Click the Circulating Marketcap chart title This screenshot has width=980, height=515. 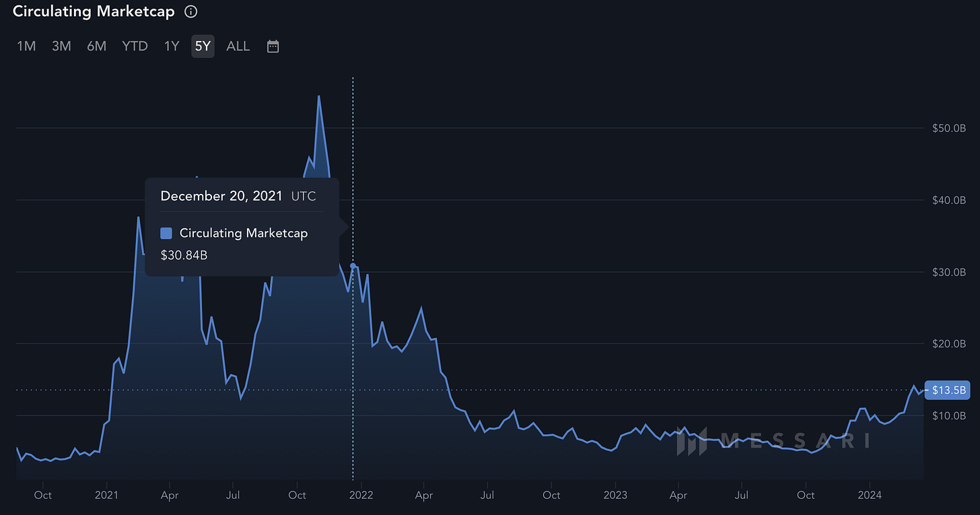click(94, 11)
